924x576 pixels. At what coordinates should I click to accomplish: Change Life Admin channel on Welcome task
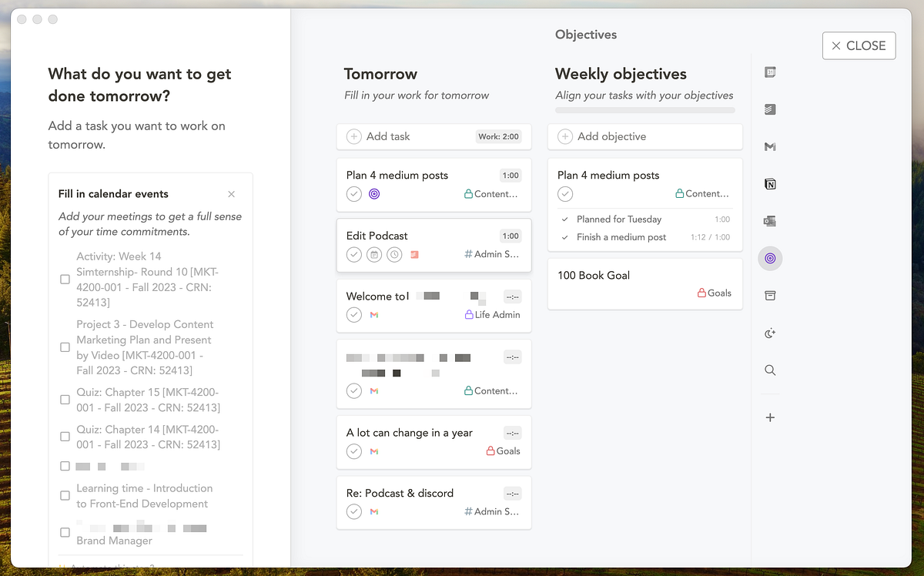click(x=492, y=315)
